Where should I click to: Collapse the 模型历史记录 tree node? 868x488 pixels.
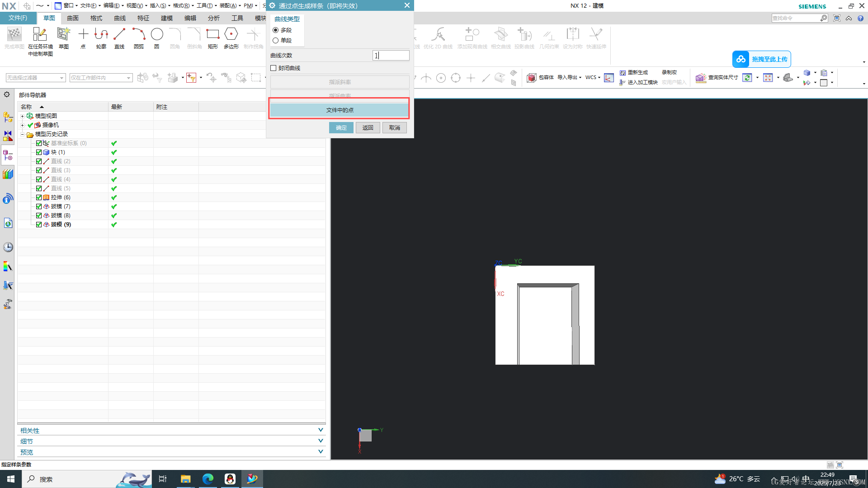[x=22, y=134]
